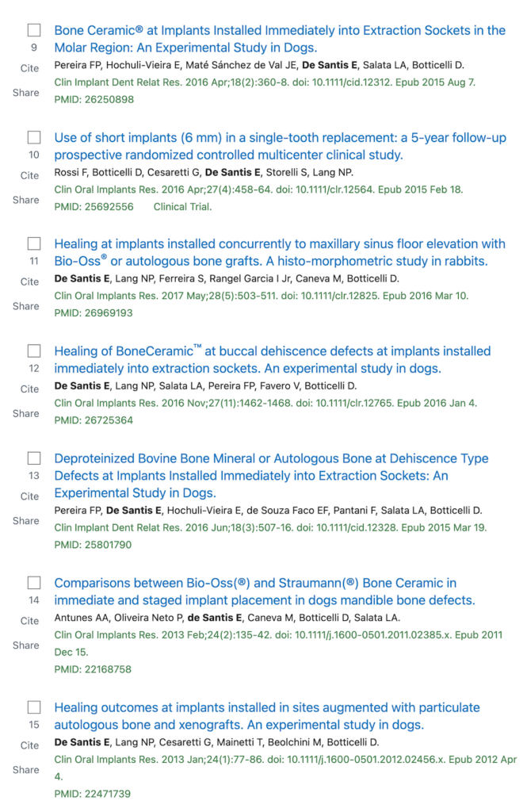Screen dimensions: 527x812
Task: Mark the checkbox for result 12
Action: click(34, 350)
